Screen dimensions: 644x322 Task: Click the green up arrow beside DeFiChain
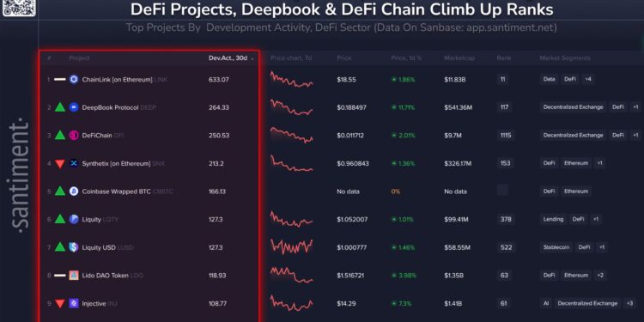60,135
